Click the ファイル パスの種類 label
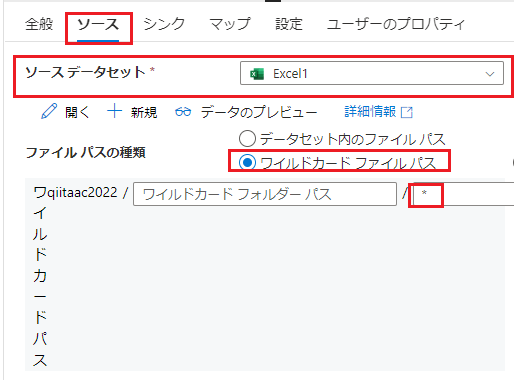The width and height of the screenshot is (514, 380). [86, 153]
